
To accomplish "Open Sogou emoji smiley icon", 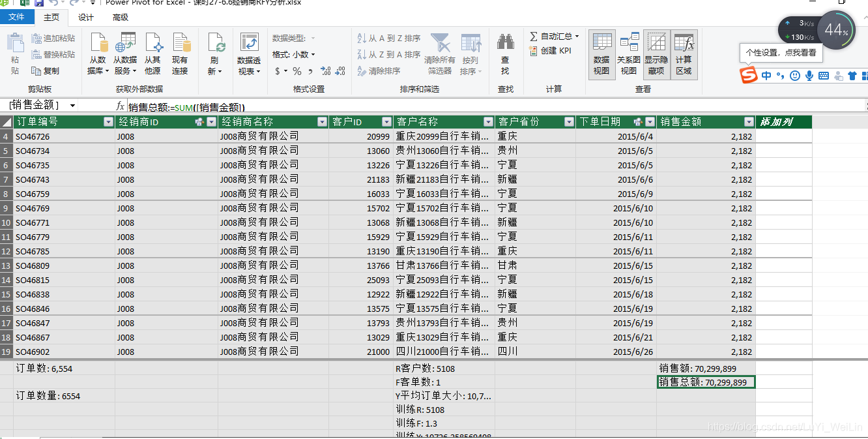I will pos(795,76).
